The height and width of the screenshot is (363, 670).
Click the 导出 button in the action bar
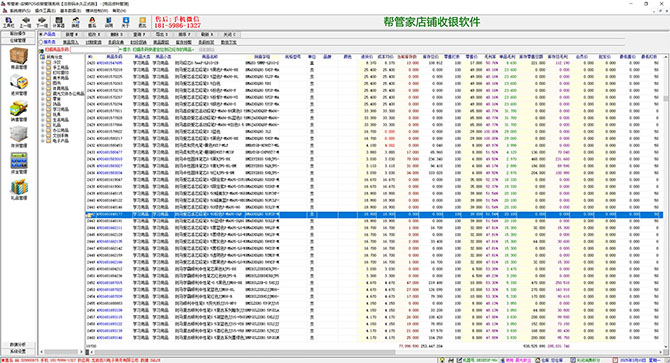162,34
